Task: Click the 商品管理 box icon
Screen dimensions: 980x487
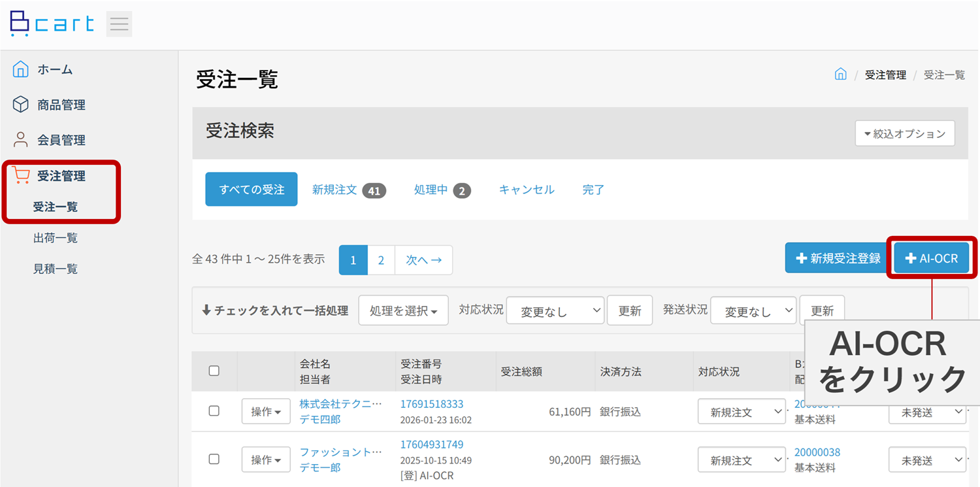Action: [x=21, y=105]
